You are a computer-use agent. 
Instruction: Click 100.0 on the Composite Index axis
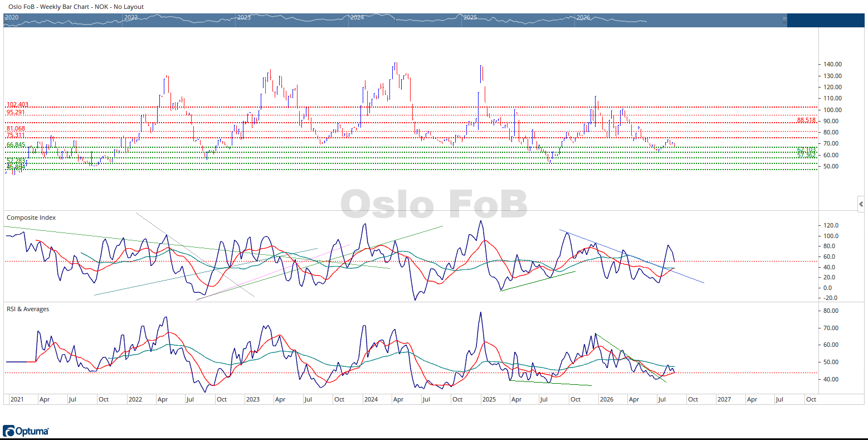(831, 236)
